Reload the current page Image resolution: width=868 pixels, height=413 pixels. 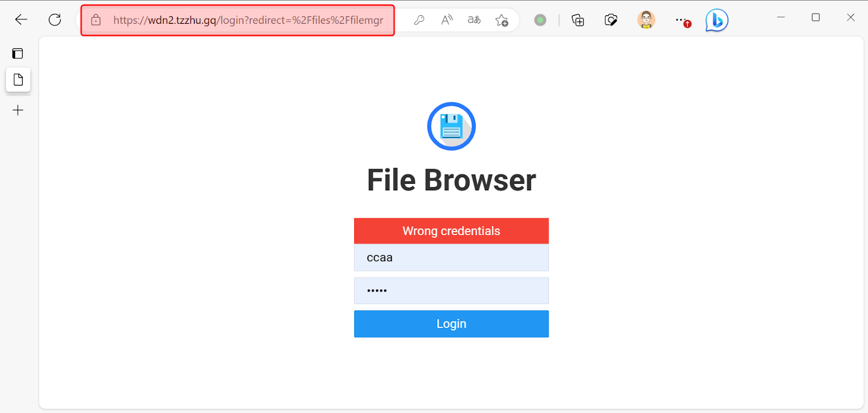click(55, 20)
